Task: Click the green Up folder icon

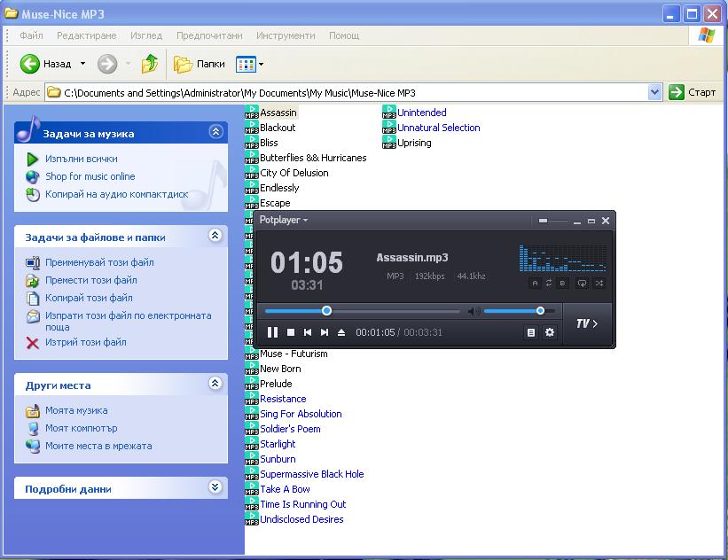Action: (150, 64)
